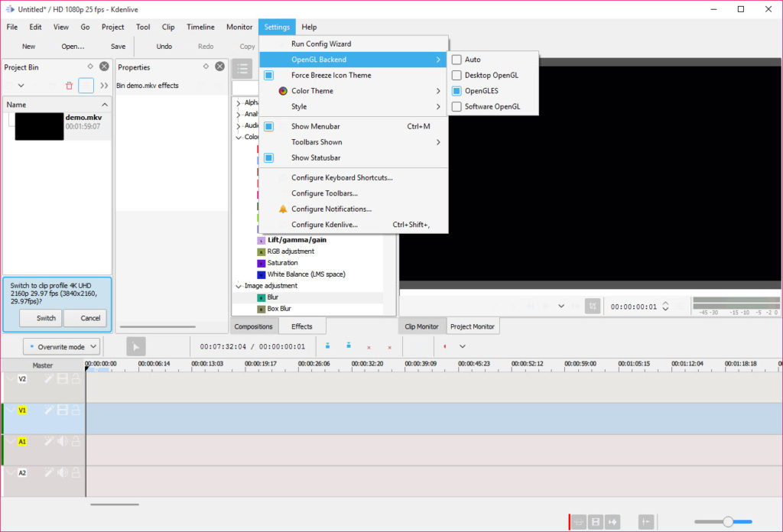Open the Overwrite mode dropdown

pyautogui.click(x=61, y=346)
